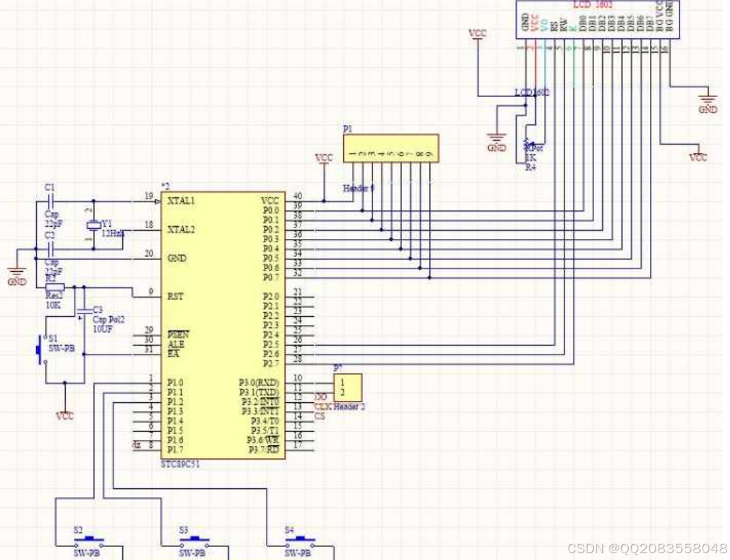Select GND symbol next to potentiometer R4

(497, 141)
